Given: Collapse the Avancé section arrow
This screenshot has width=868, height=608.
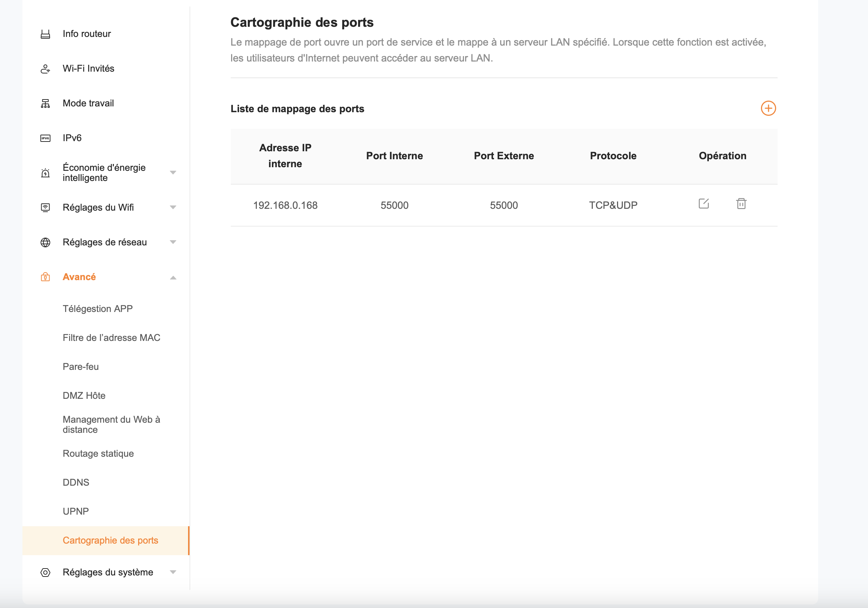Looking at the screenshot, I should [173, 278].
